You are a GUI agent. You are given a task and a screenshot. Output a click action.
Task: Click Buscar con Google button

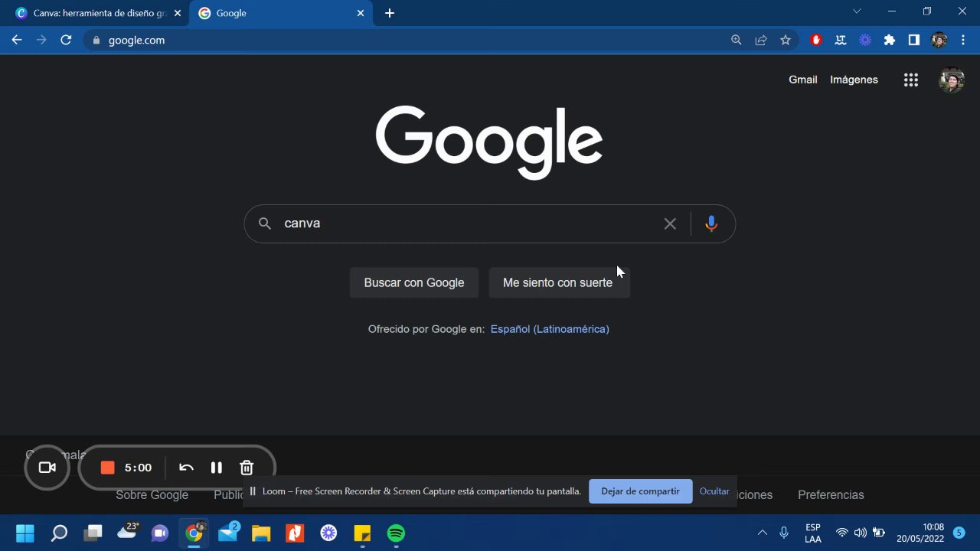pyautogui.click(x=414, y=282)
